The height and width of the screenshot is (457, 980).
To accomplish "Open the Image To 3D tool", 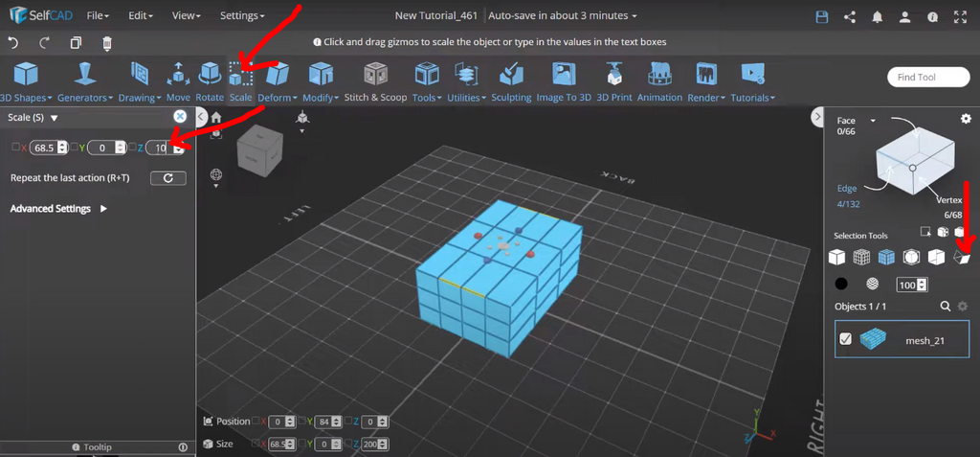I will click(x=564, y=81).
